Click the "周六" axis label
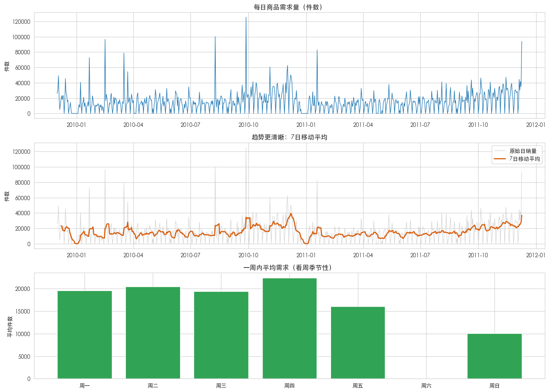This screenshot has width=550, height=392. 426,386
